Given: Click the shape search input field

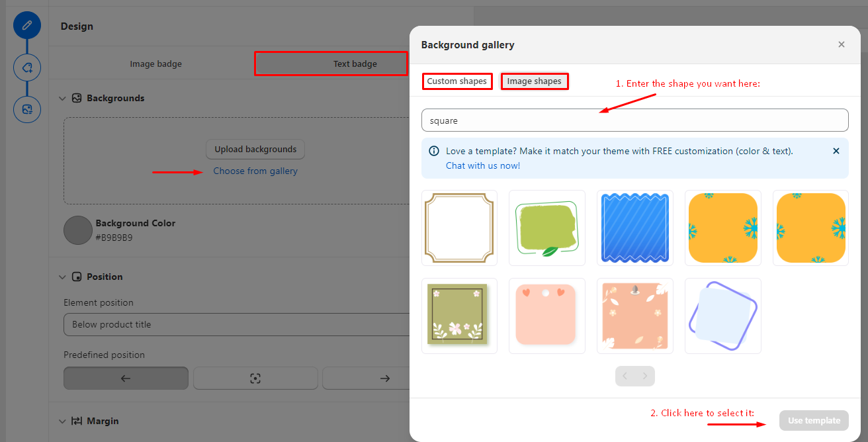Looking at the screenshot, I should pos(634,120).
